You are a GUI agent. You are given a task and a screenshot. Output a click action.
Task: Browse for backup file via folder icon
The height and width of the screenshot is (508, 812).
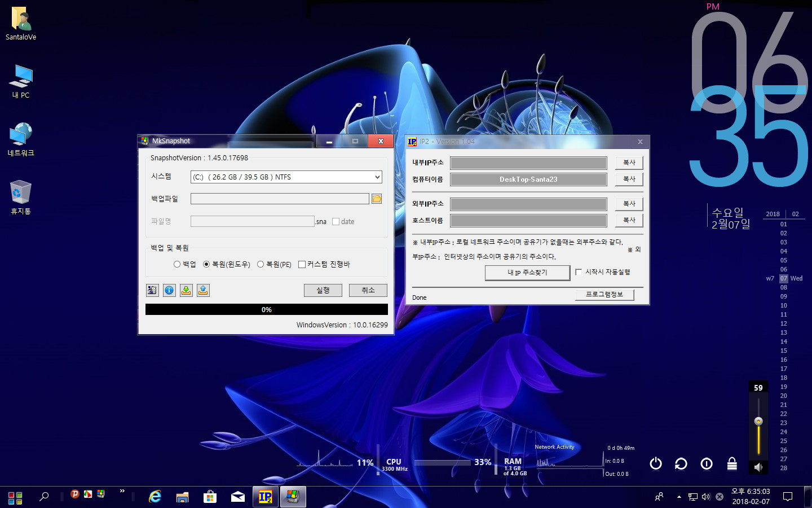click(x=377, y=199)
